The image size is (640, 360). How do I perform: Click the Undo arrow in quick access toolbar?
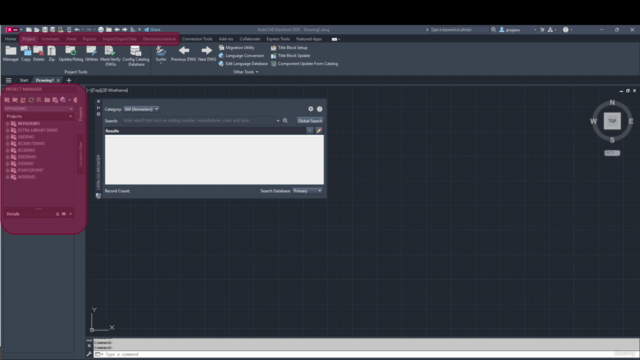click(77, 29)
